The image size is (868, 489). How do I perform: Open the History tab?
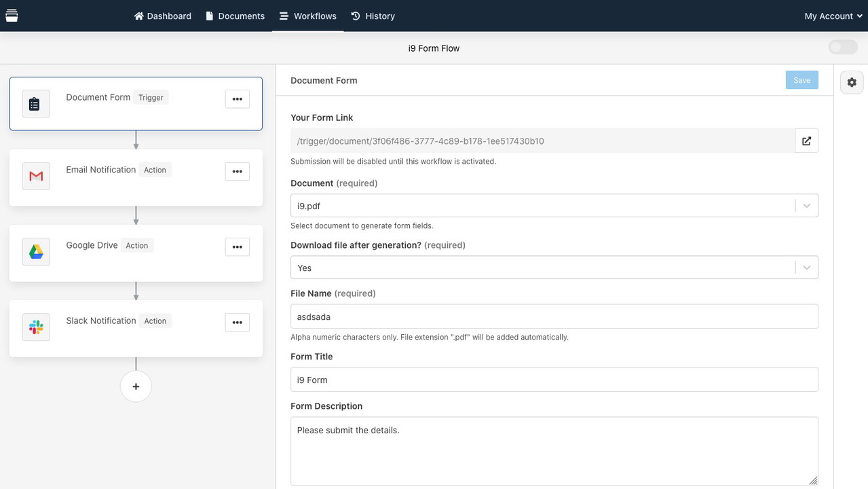[x=373, y=16]
